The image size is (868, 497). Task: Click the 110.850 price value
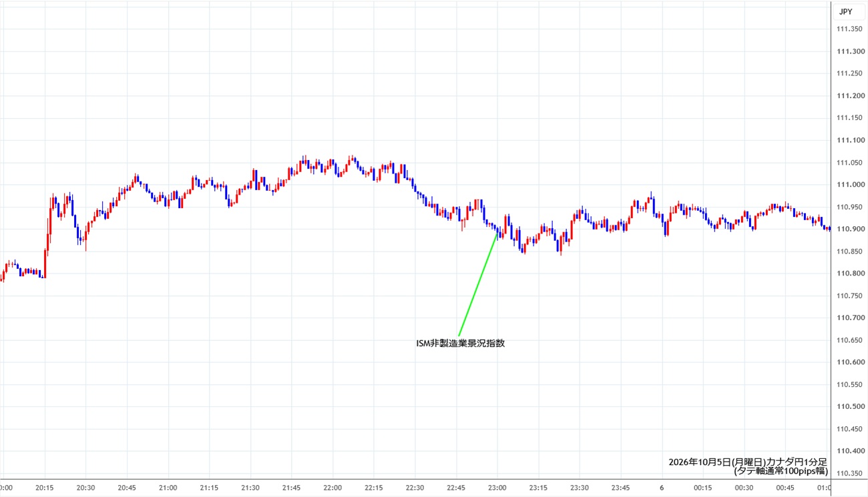click(x=849, y=252)
